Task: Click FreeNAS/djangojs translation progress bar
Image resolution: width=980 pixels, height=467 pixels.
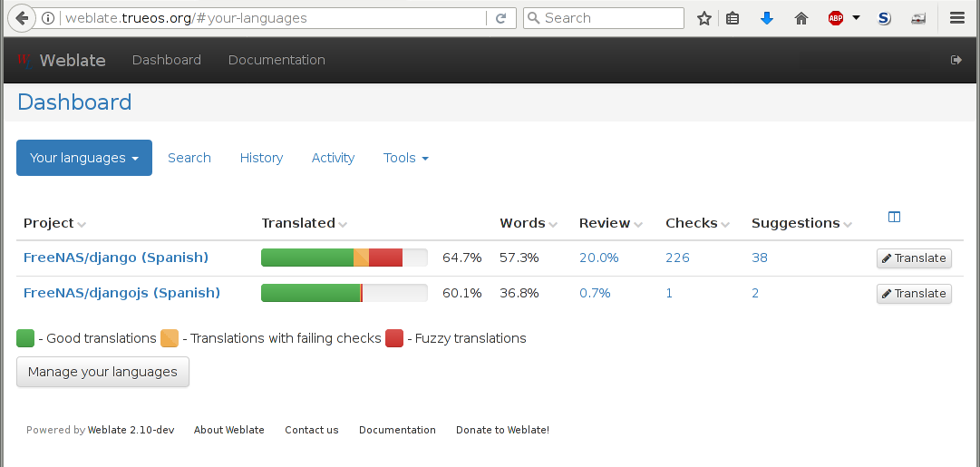Action: (x=344, y=293)
